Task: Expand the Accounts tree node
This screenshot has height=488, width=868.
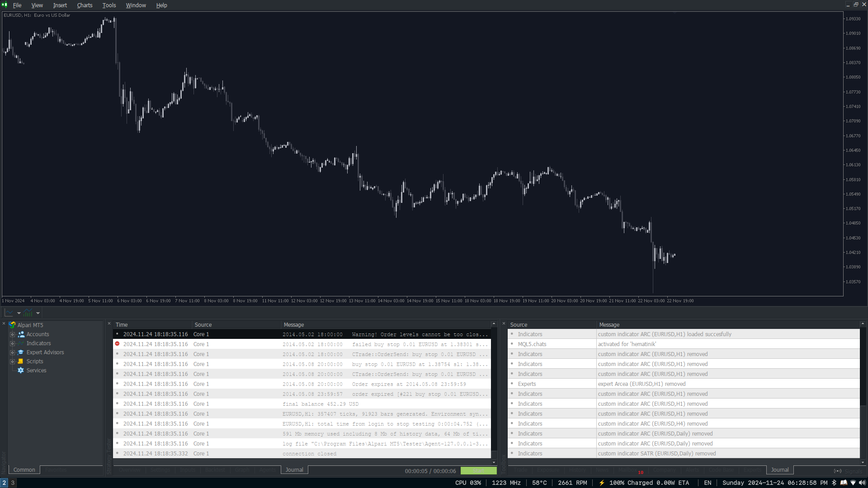Action: (x=13, y=334)
